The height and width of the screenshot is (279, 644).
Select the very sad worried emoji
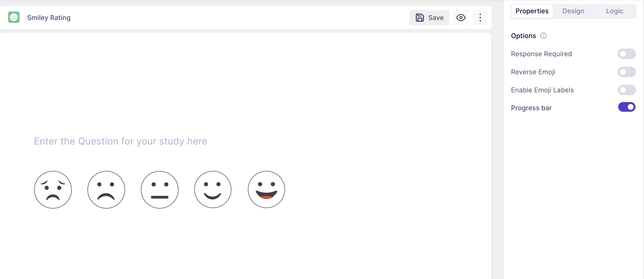[x=53, y=189]
